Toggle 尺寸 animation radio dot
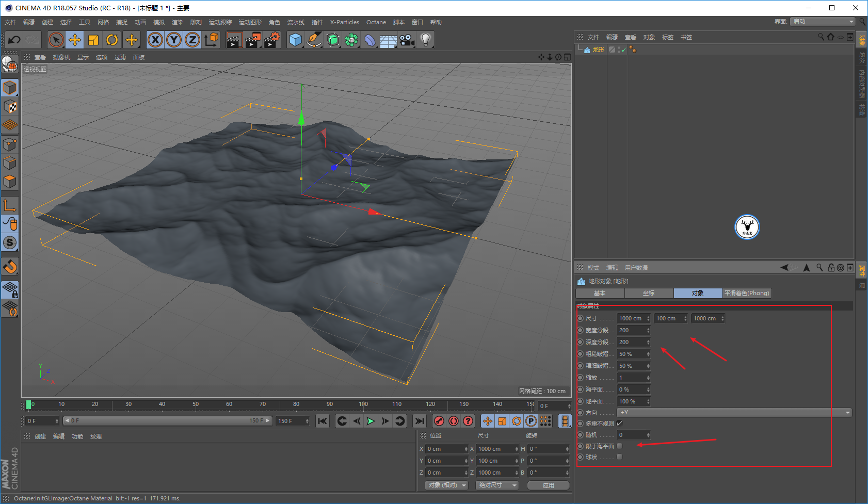 click(581, 318)
